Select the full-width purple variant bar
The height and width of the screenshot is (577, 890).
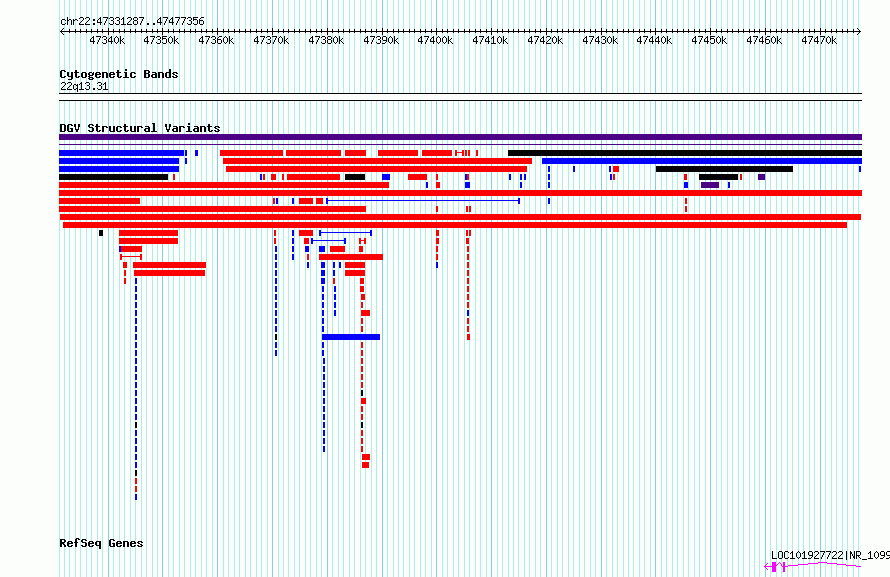[460, 137]
